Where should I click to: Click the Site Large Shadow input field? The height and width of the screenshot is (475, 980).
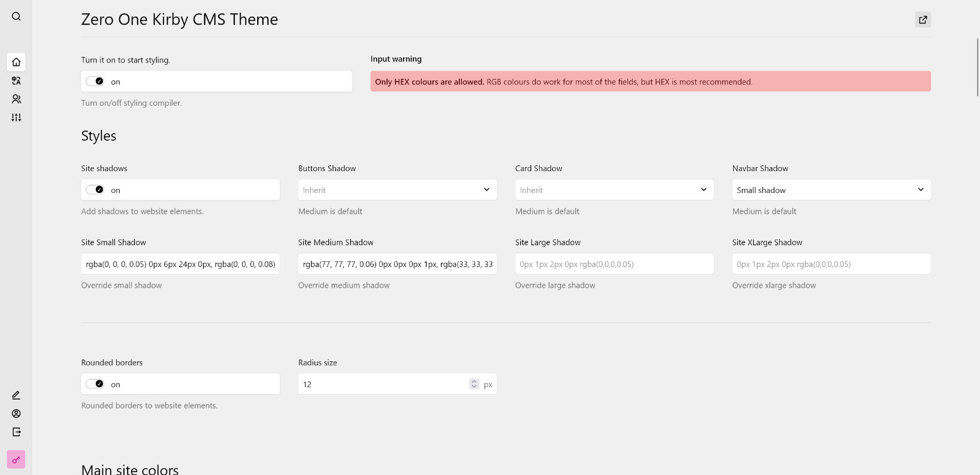point(614,264)
